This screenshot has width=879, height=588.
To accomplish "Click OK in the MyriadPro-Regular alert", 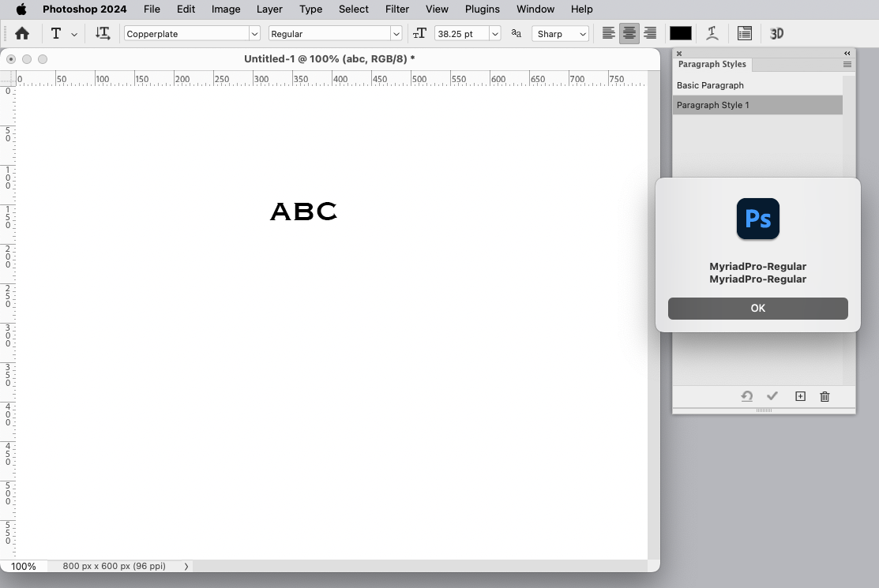I will coord(757,309).
